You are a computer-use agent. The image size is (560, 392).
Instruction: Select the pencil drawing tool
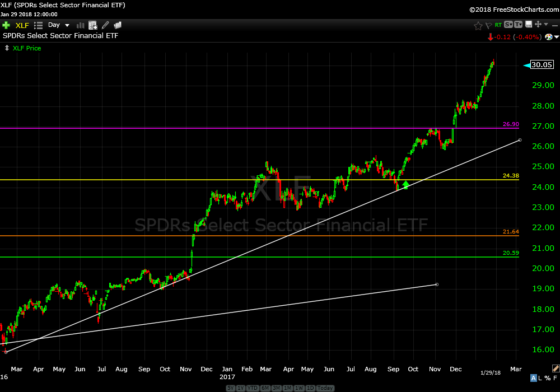pyautogui.click(x=105, y=25)
